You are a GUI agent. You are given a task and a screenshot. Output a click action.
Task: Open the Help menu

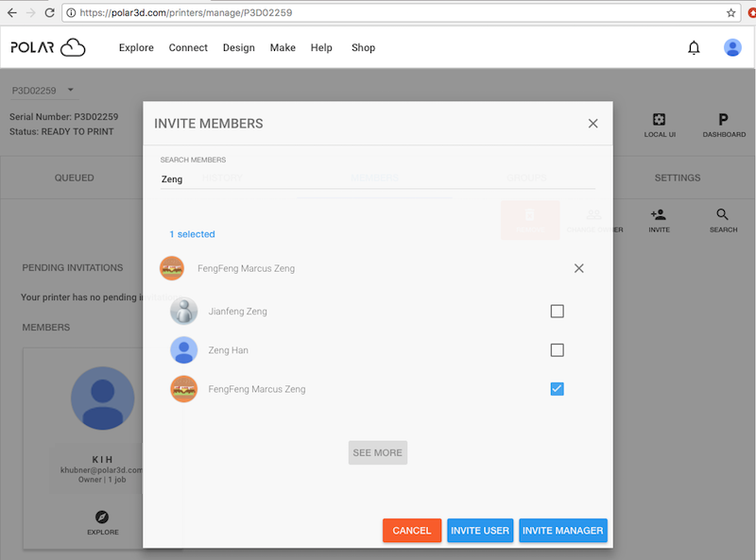(x=321, y=48)
